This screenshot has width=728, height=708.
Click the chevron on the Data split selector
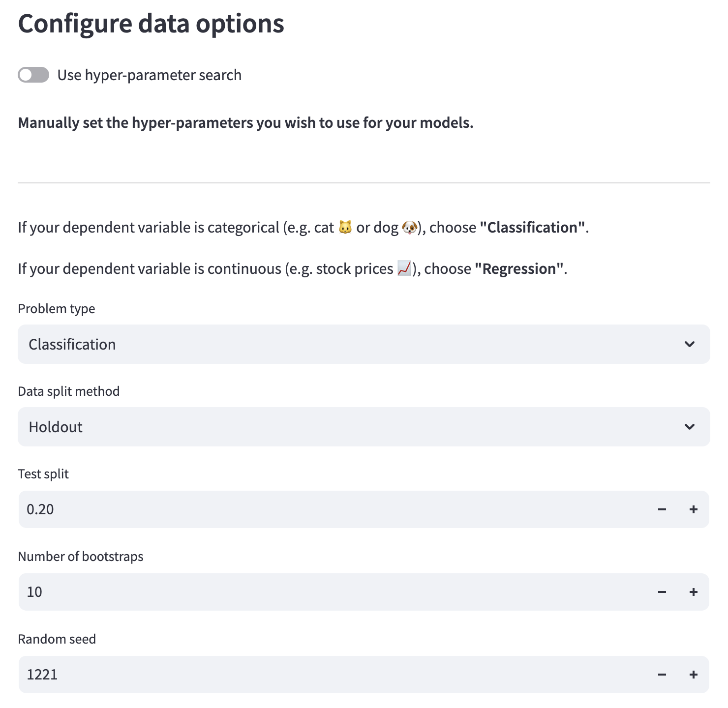[x=690, y=427]
